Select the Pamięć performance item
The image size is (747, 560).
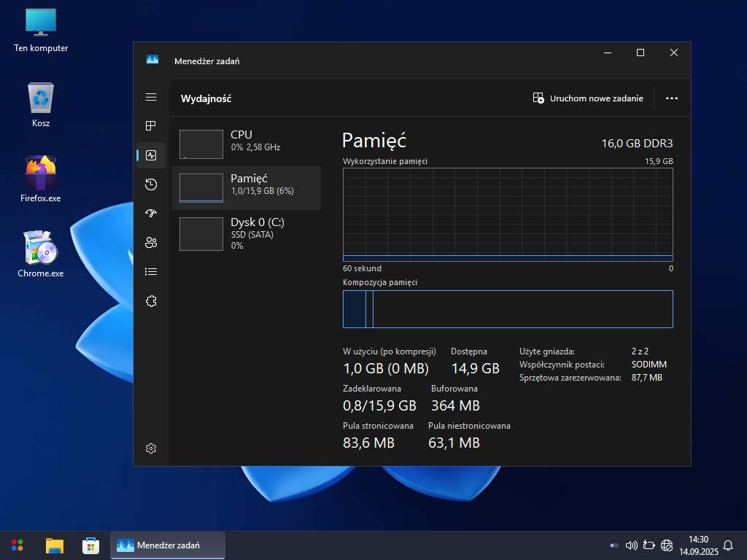(x=247, y=187)
